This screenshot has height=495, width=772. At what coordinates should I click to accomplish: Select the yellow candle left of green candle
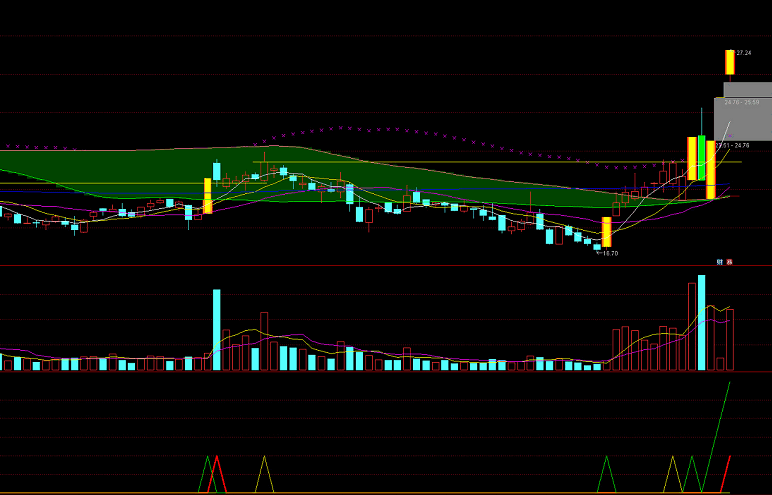[692, 159]
